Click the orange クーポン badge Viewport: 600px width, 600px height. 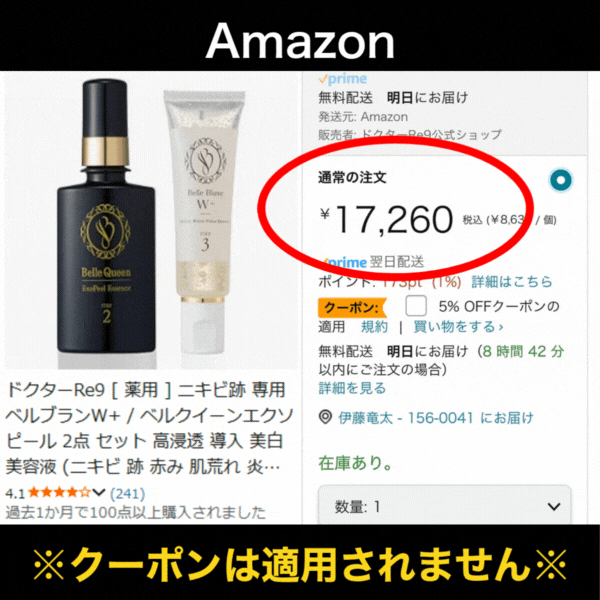pyautogui.click(x=352, y=308)
